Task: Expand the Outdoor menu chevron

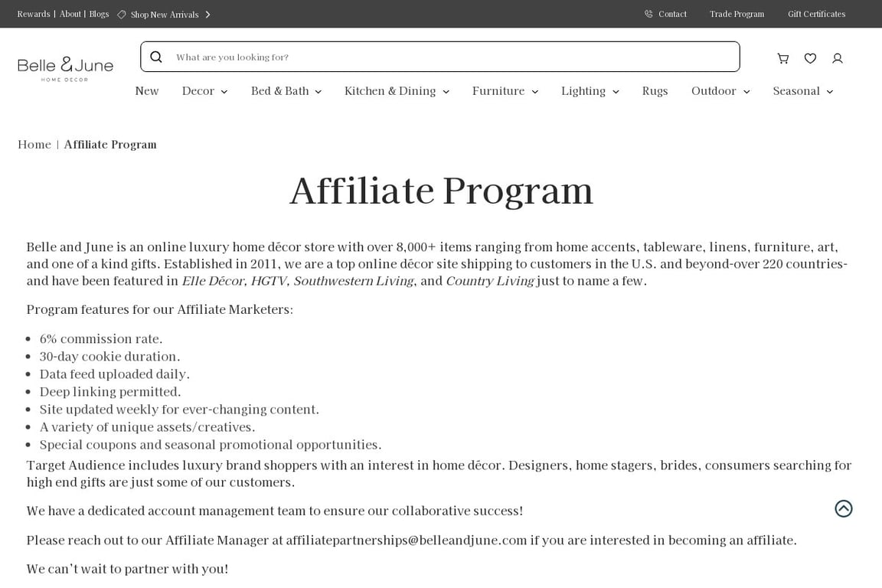Action: point(746,92)
